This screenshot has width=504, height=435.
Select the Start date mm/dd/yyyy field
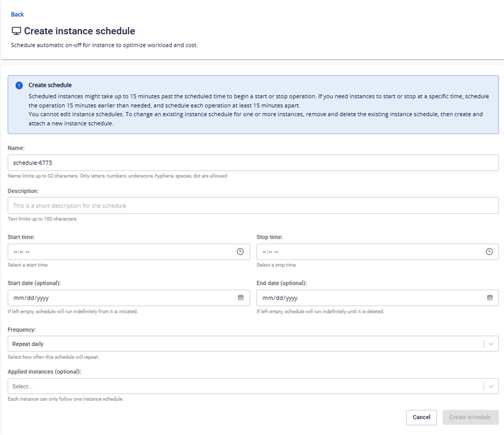pyautogui.click(x=118, y=298)
